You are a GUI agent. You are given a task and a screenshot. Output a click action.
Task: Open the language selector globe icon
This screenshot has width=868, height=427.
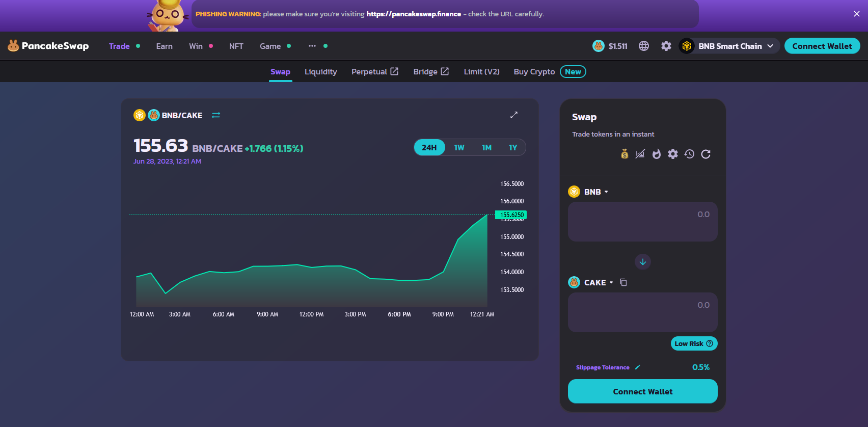tap(644, 46)
